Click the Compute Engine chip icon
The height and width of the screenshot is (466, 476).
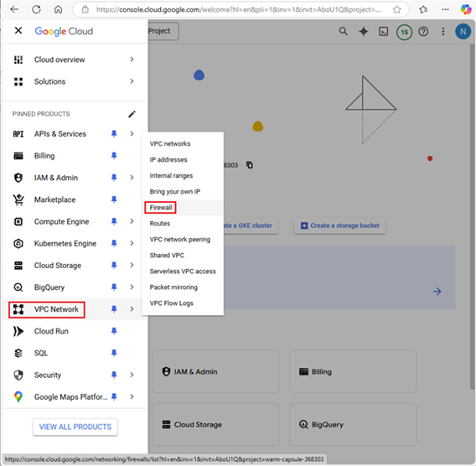click(18, 221)
